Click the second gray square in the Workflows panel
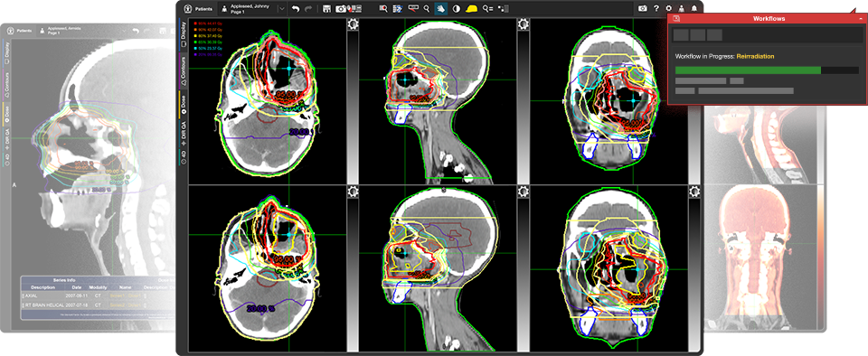The width and height of the screenshot is (868, 356). (x=697, y=35)
